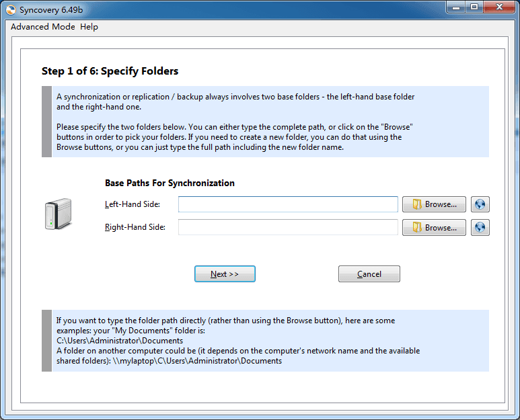Focus the Right-Hand Side path field

(288, 228)
